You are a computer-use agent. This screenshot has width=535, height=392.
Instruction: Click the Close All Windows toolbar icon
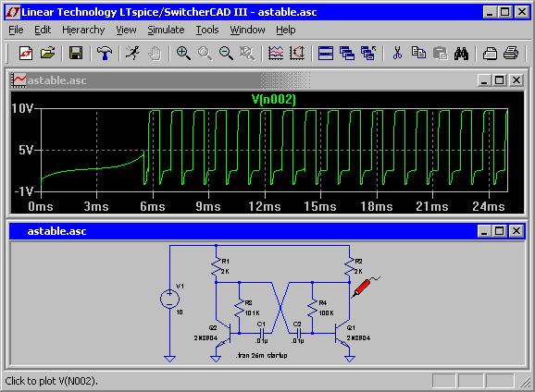pos(368,54)
